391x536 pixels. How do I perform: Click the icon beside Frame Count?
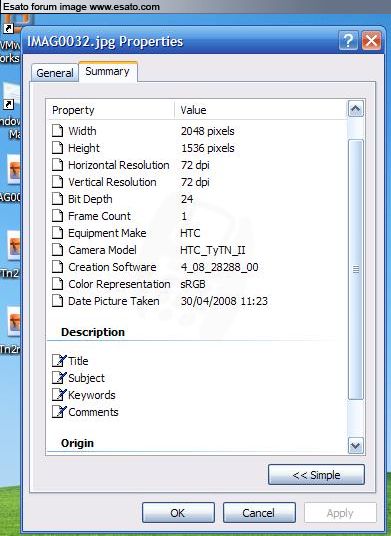(x=57, y=216)
